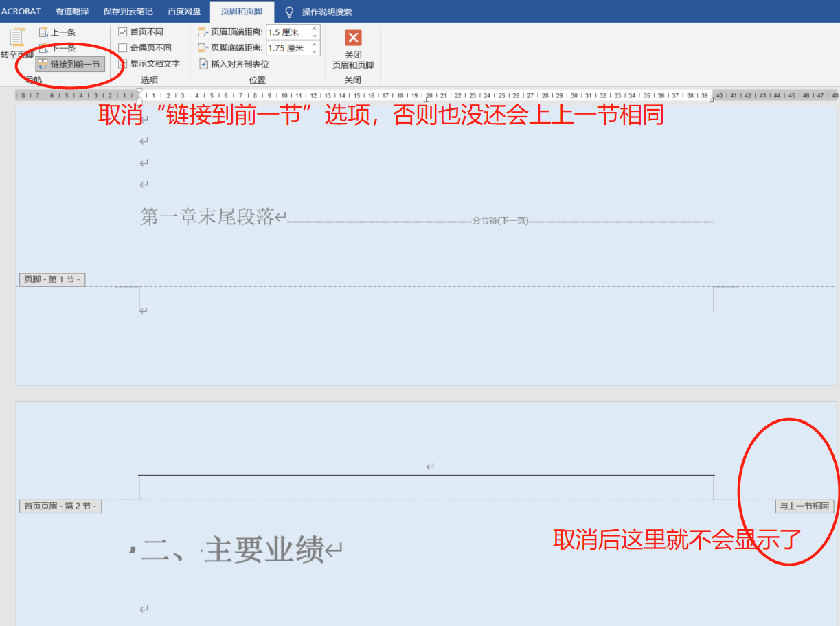Open the 保存到云笔记 ribbon tab
Screen dimensions: 840x626
coord(128,12)
